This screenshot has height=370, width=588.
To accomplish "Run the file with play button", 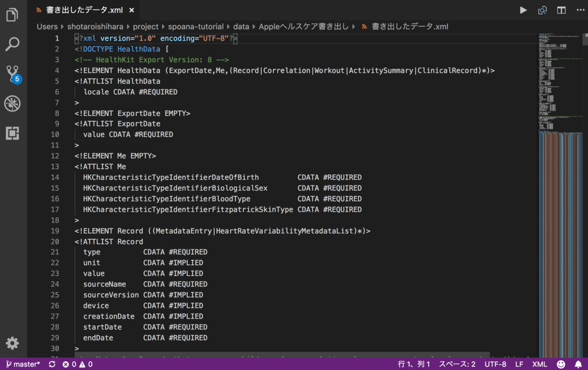I will pyautogui.click(x=523, y=10).
